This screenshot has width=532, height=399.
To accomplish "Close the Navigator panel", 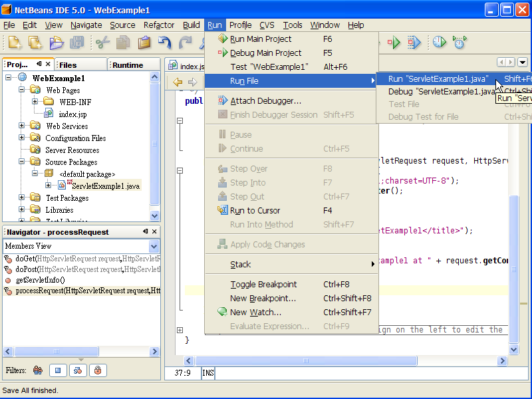I will click(x=154, y=231).
